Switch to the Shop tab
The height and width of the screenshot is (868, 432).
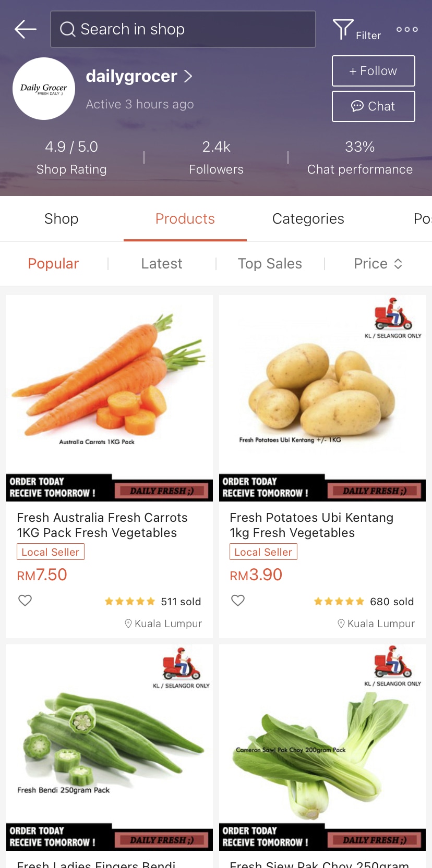coord(61,219)
